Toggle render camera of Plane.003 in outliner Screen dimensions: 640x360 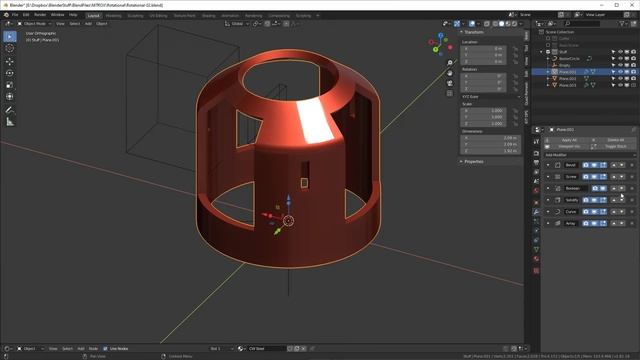pyautogui.click(x=633, y=85)
